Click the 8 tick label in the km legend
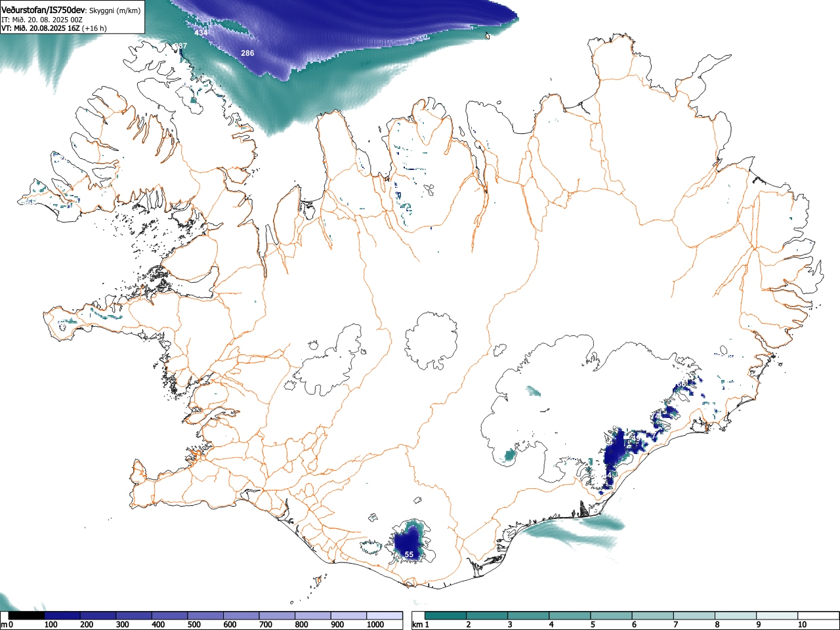This screenshot has width=840, height=630. [x=717, y=625]
